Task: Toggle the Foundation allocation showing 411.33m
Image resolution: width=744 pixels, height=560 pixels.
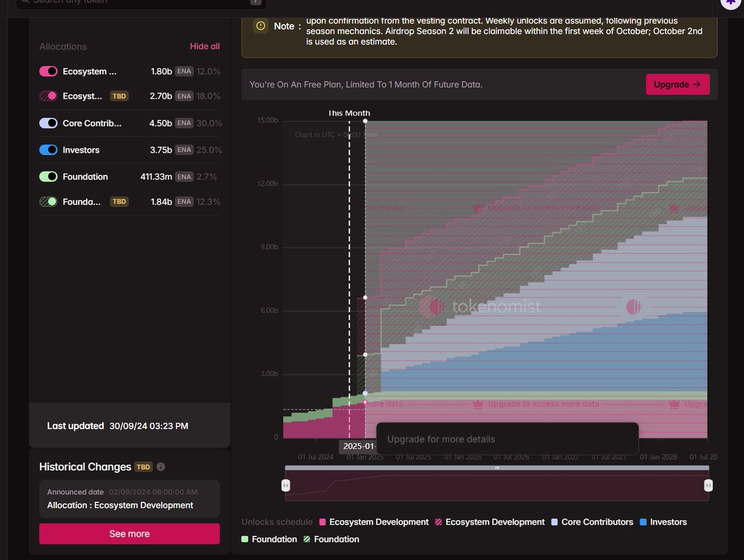Action: coord(48,177)
